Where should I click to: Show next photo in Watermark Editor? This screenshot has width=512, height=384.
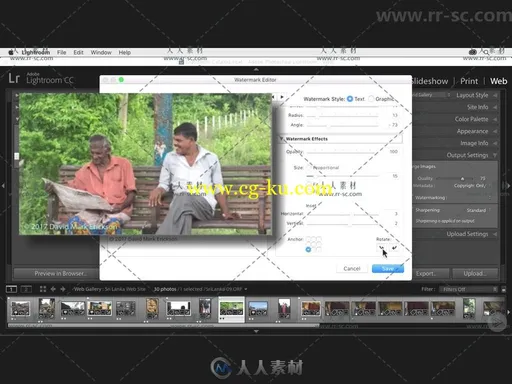[x=282, y=97]
